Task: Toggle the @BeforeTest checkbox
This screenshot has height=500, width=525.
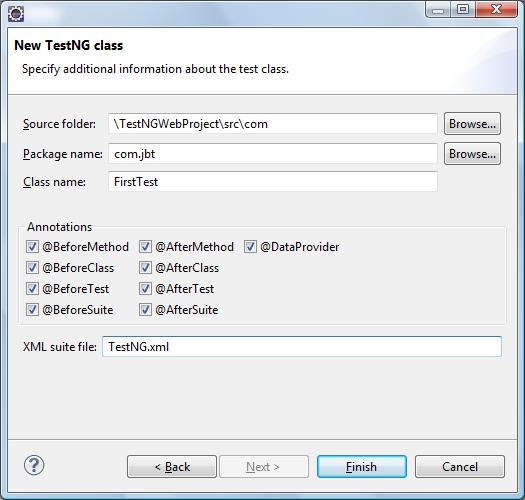Action: tap(32, 289)
